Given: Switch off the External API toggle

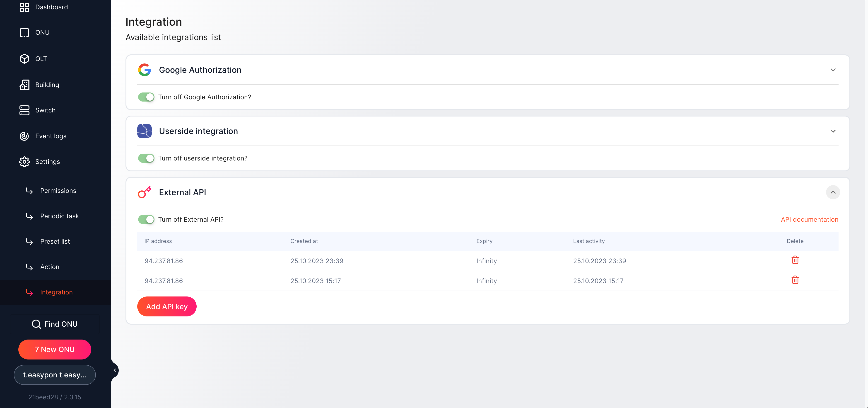Looking at the screenshot, I should tap(146, 219).
